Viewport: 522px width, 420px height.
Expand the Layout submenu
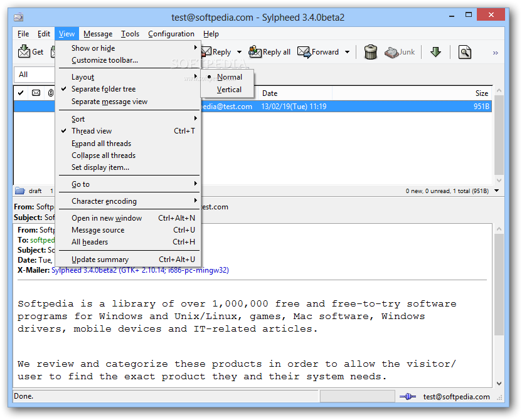pos(128,77)
